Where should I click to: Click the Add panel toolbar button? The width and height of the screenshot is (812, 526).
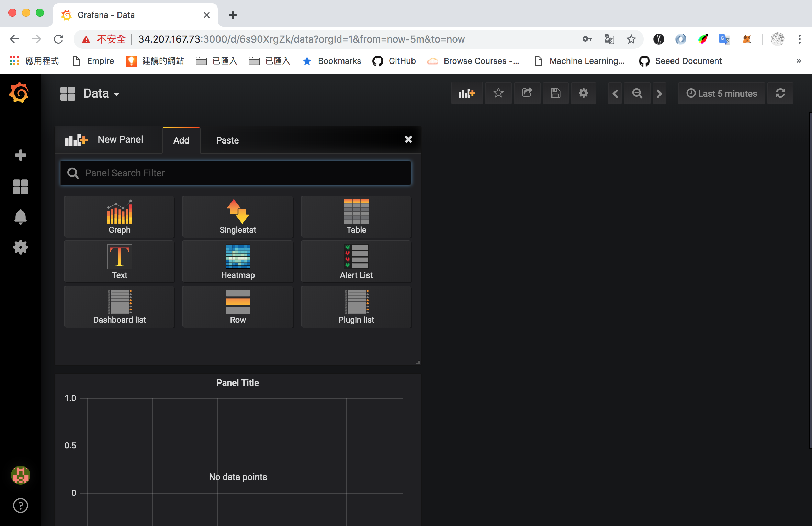(x=467, y=93)
